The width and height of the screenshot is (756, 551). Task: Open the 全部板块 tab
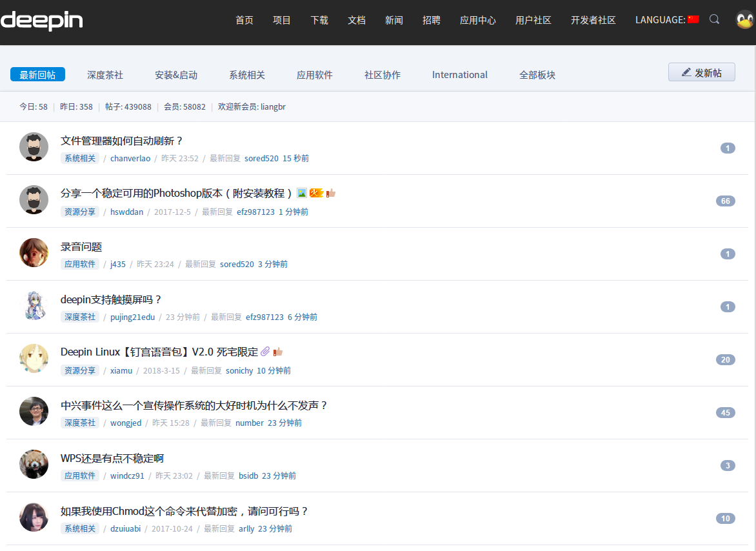(537, 75)
